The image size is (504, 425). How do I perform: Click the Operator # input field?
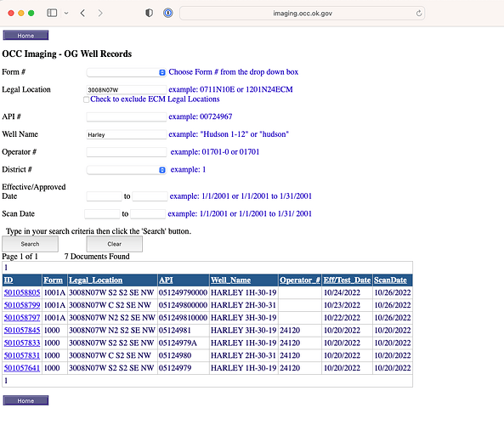click(127, 152)
